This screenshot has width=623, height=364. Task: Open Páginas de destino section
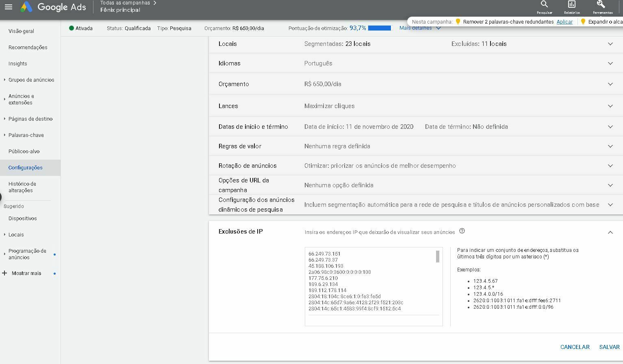tap(30, 119)
